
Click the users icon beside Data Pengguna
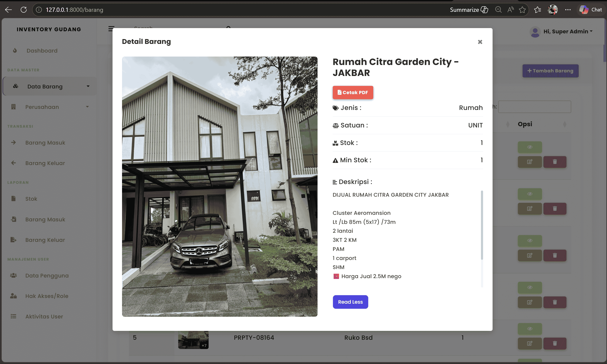14,275
